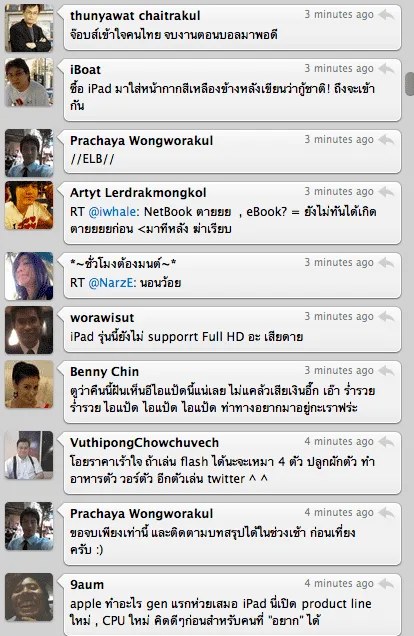Reply to VuthipongChowchuvech's flash tweet
The width and height of the screenshot is (414, 636).
pos(386,442)
